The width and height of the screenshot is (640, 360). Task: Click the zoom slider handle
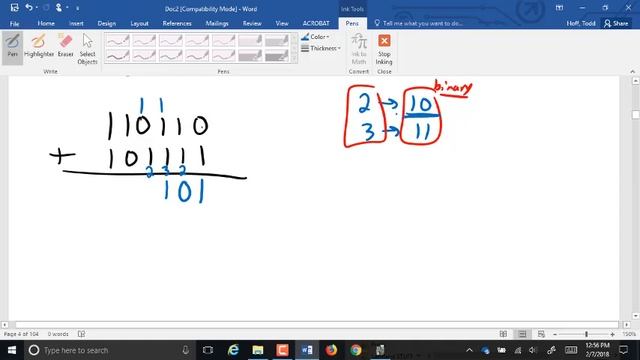click(587, 334)
